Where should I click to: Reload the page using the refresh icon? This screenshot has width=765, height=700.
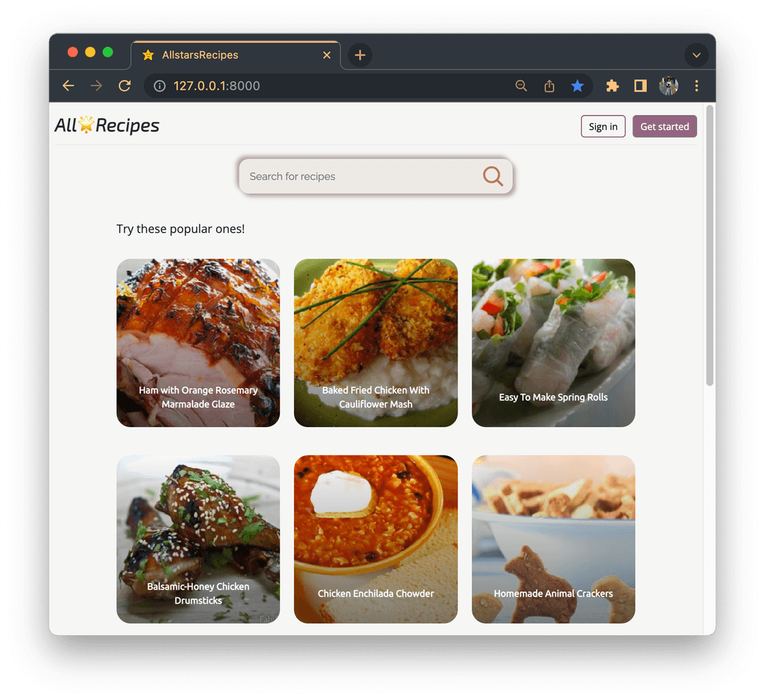125,86
